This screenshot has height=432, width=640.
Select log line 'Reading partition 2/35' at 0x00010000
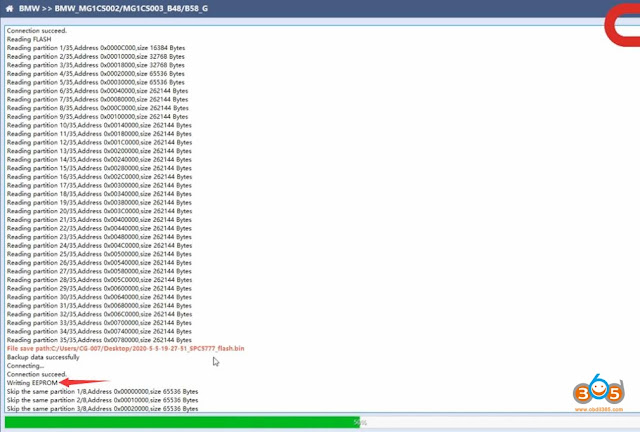pos(96,56)
